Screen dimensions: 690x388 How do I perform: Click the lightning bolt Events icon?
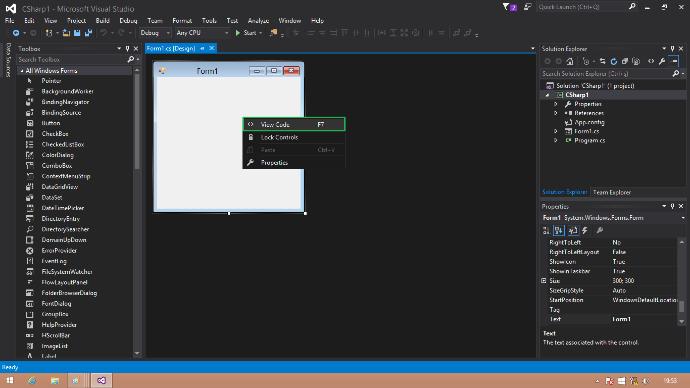click(x=585, y=231)
